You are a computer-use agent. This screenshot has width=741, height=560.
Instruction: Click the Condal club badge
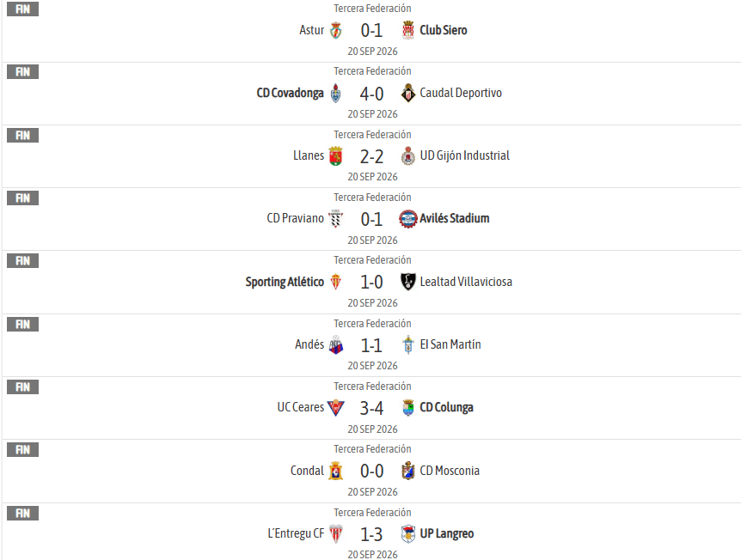(x=335, y=471)
